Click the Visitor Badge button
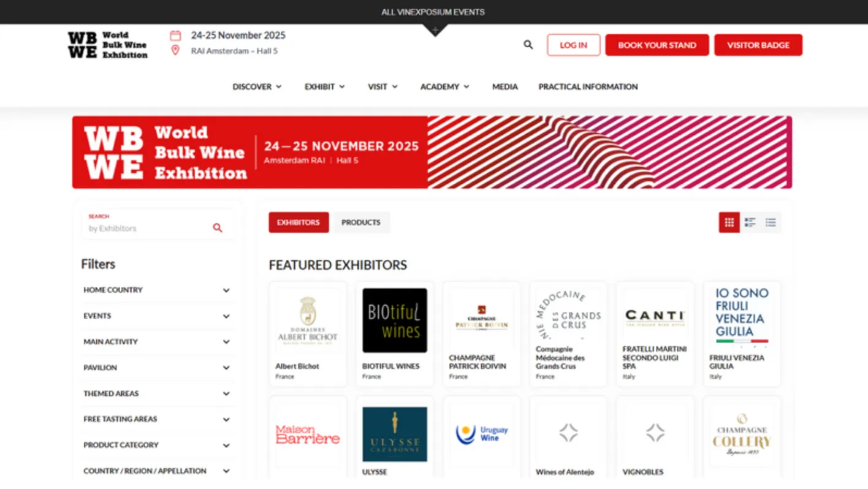868x489 pixels. [x=758, y=45]
